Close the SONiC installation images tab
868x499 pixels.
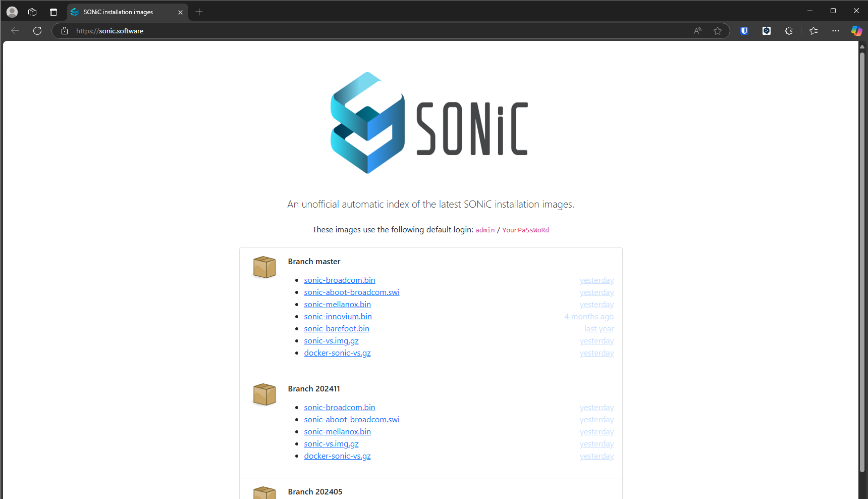pos(180,12)
